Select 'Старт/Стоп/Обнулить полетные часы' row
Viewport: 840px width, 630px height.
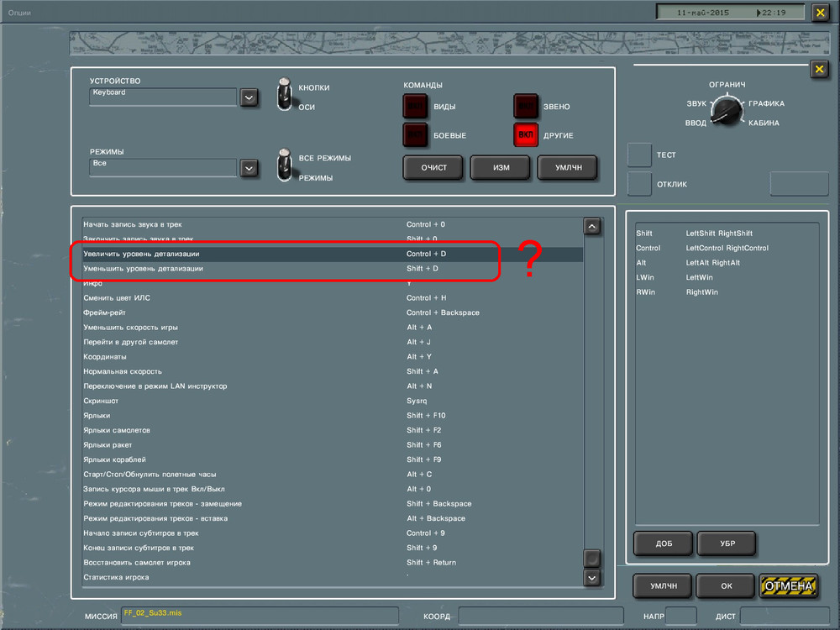tap(332, 475)
